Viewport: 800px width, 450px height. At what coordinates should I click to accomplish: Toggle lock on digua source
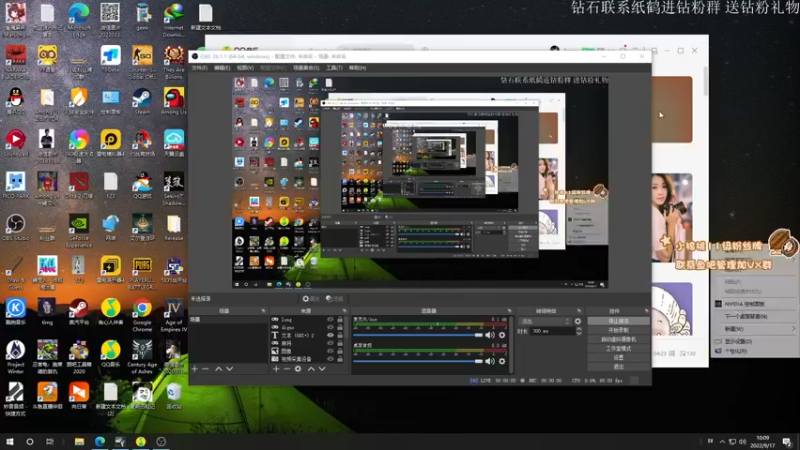pos(340,328)
